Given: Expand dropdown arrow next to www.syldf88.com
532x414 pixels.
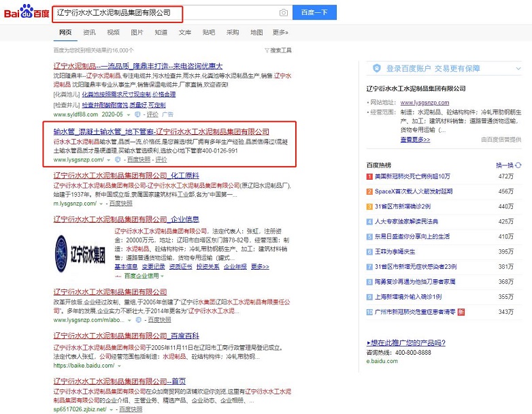Looking at the screenshot, I should tap(129, 115).
